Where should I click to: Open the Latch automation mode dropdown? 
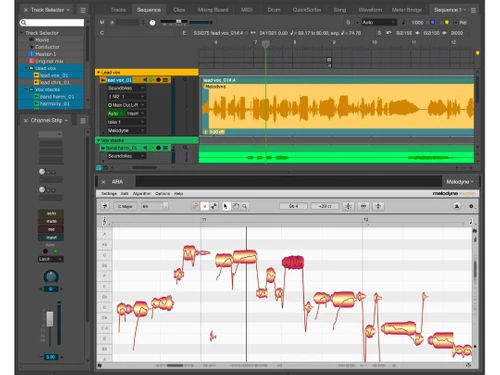pyautogui.click(x=51, y=259)
